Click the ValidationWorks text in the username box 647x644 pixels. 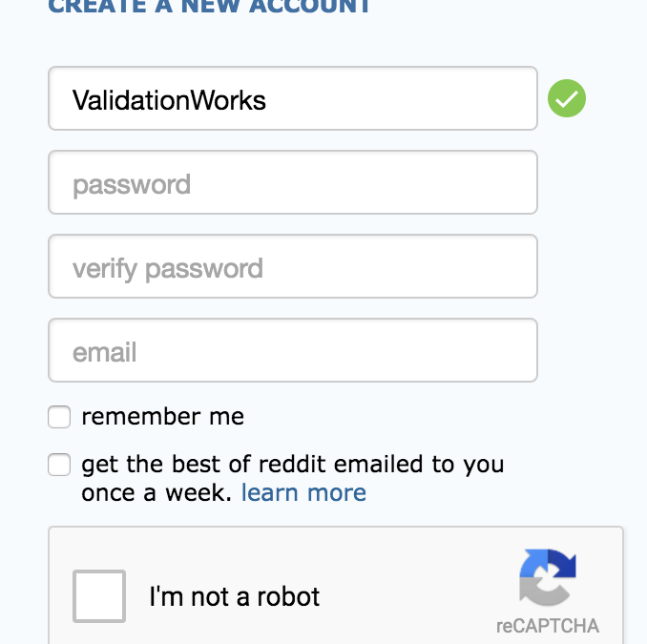(170, 99)
